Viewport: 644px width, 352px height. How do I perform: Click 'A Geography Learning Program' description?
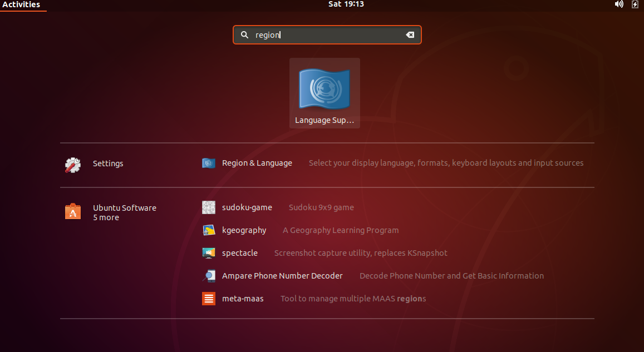[x=341, y=230]
